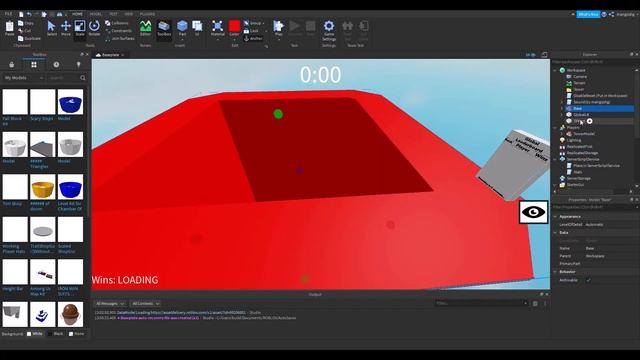Switch to the PLUGINS ribbon tab
The width and height of the screenshot is (640, 360).
pyautogui.click(x=147, y=14)
